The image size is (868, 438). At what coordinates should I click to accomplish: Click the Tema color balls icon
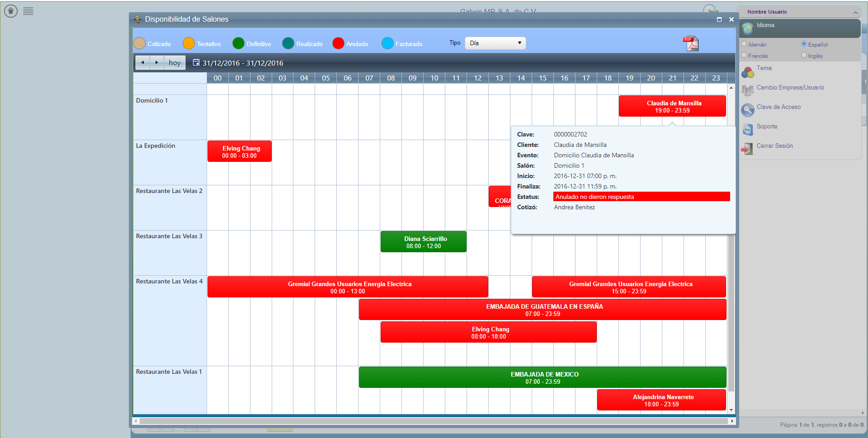tap(748, 71)
